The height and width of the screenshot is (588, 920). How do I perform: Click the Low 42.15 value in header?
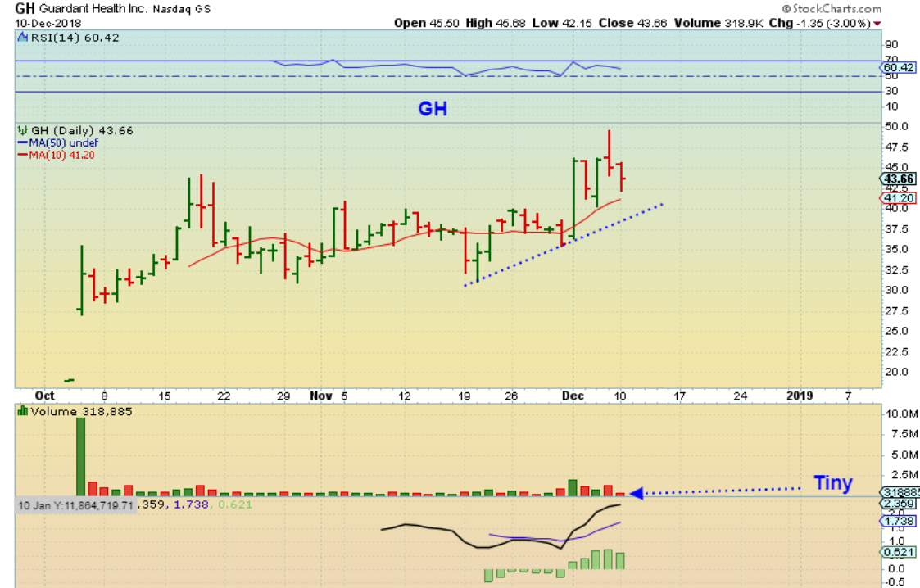pos(562,23)
